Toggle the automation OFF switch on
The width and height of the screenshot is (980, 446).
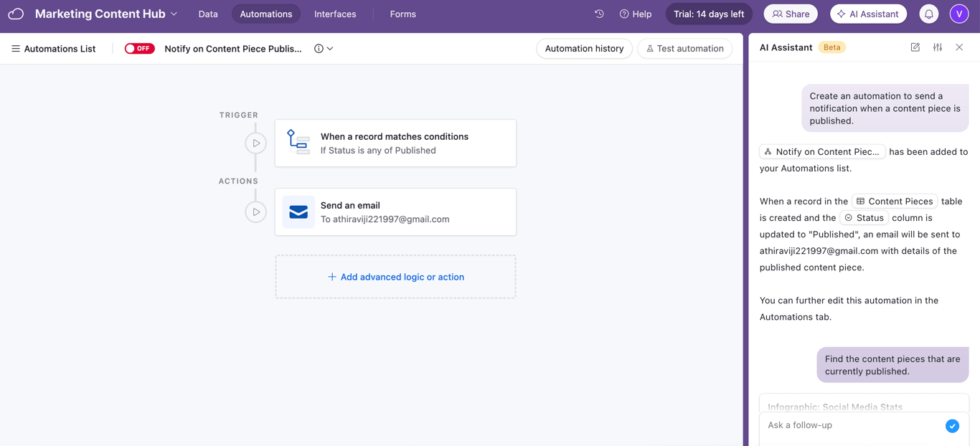pyautogui.click(x=139, y=49)
